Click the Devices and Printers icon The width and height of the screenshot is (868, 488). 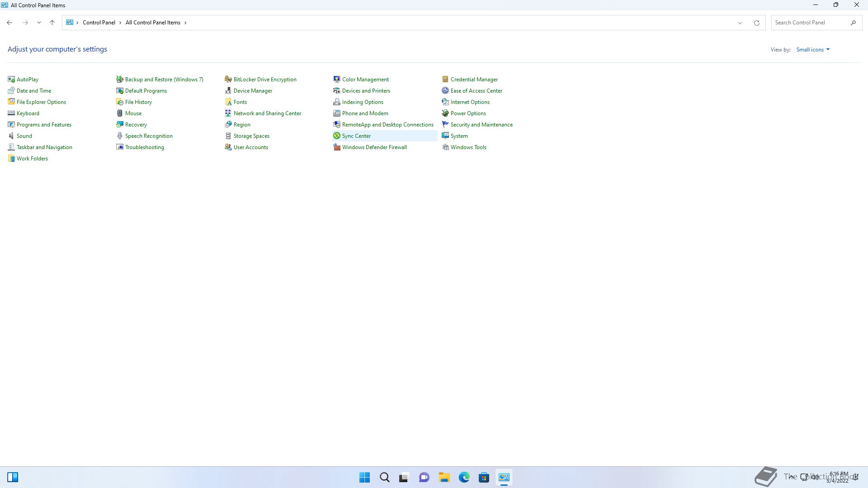click(x=337, y=90)
